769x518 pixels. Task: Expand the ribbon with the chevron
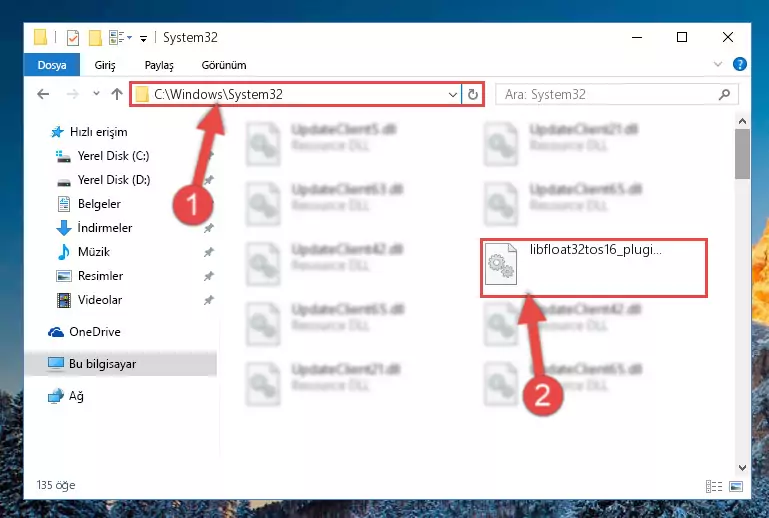[718, 64]
